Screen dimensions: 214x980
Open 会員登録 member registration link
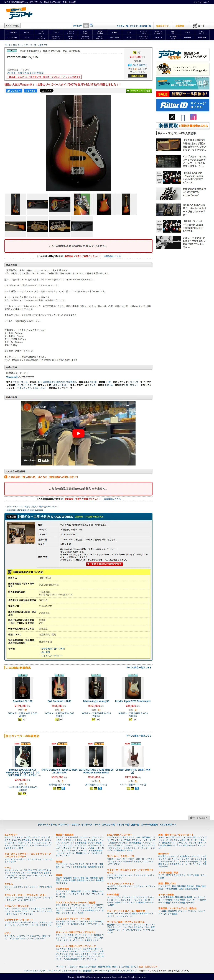180,26
